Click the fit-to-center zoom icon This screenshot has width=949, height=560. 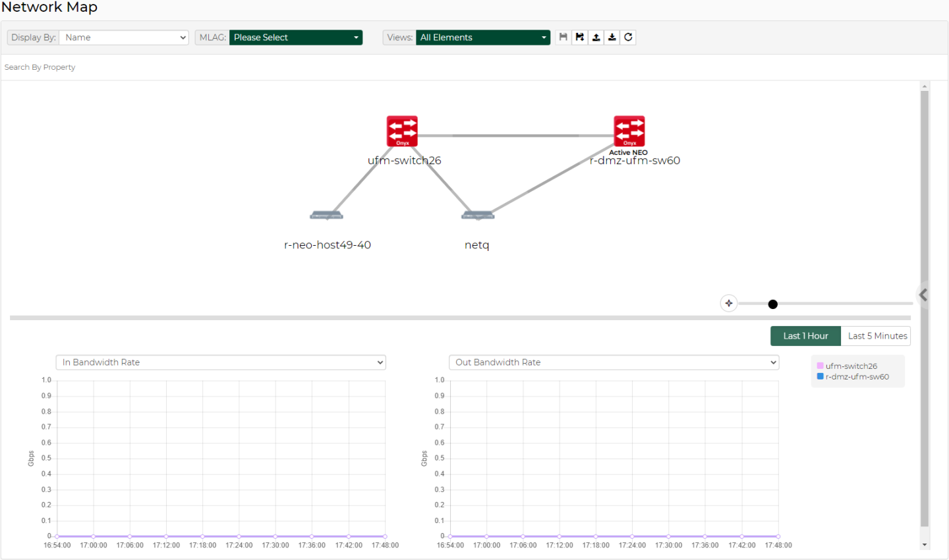[729, 303]
